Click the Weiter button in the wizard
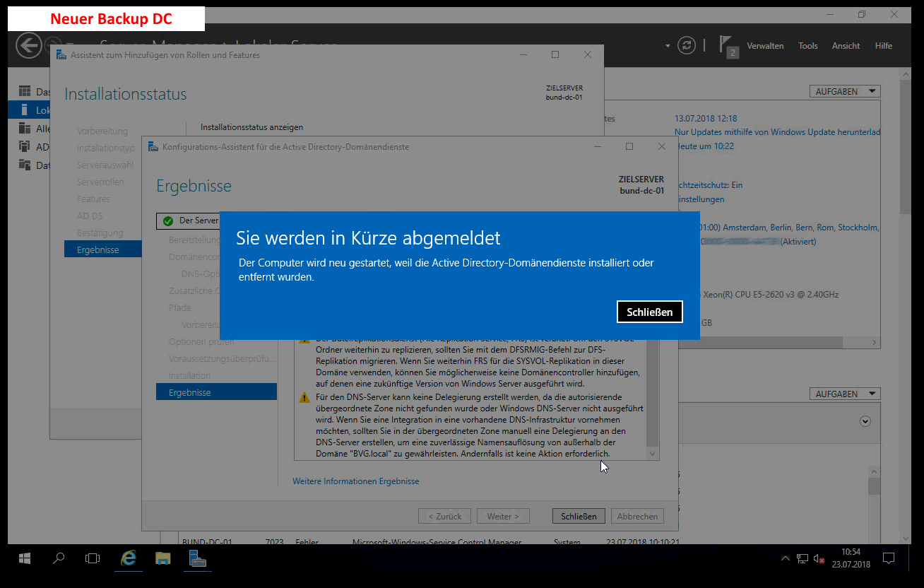This screenshot has width=924, height=588. pos(503,516)
